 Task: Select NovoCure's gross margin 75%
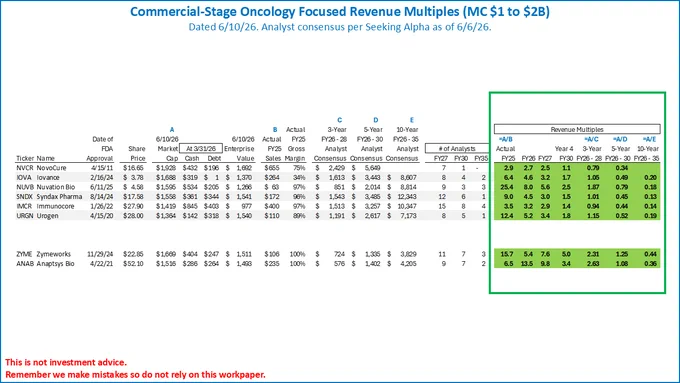coord(299,168)
